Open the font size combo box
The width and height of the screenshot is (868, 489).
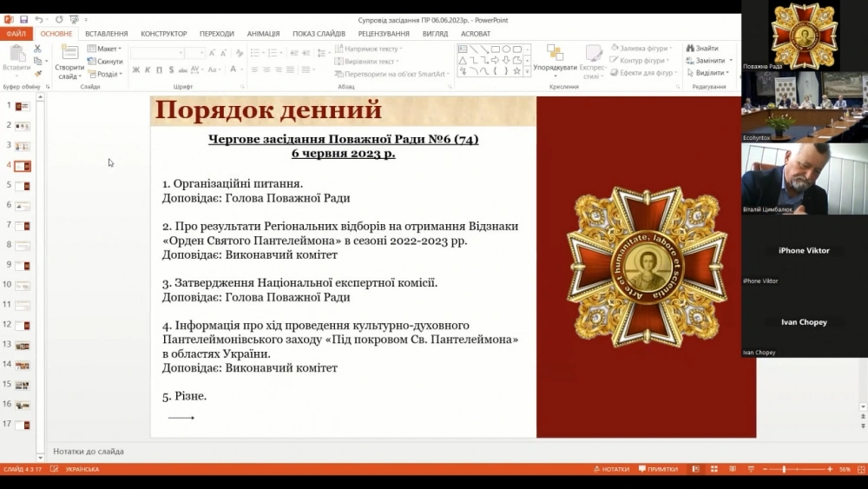(194, 53)
